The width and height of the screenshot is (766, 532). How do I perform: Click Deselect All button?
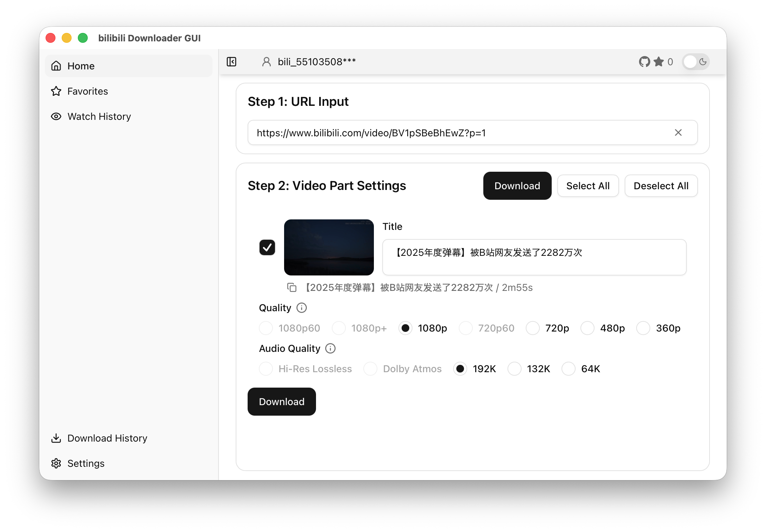[x=661, y=186]
